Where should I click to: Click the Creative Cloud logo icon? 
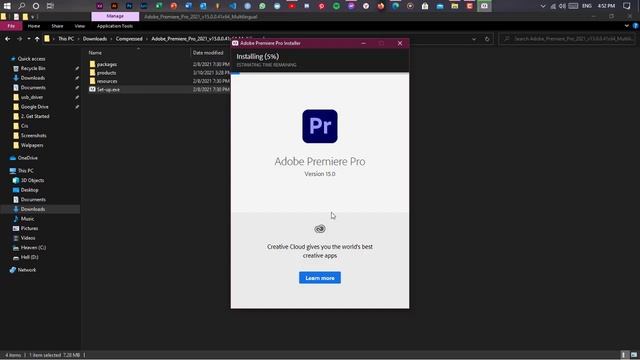click(x=320, y=229)
